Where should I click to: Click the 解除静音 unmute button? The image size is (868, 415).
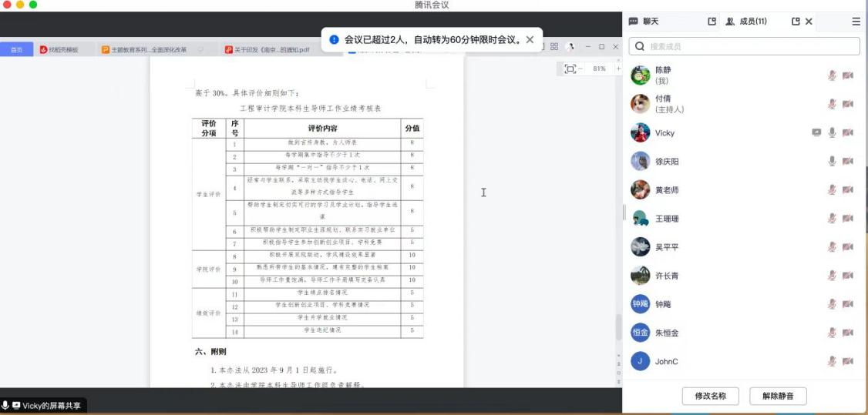(778, 396)
